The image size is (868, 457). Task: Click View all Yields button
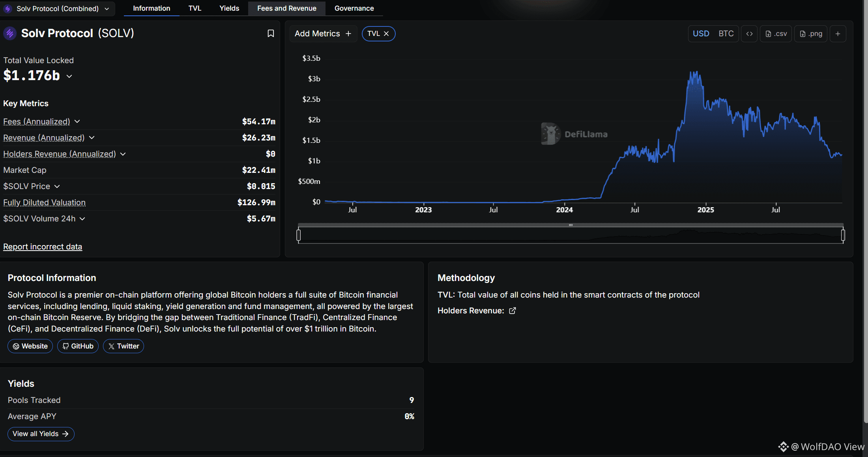pos(41,434)
